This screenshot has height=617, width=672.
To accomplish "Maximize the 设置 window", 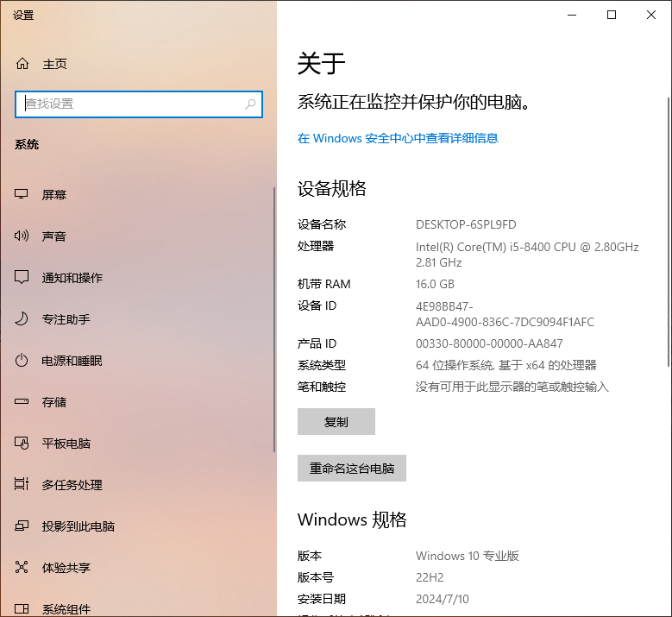I will pos(612,15).
